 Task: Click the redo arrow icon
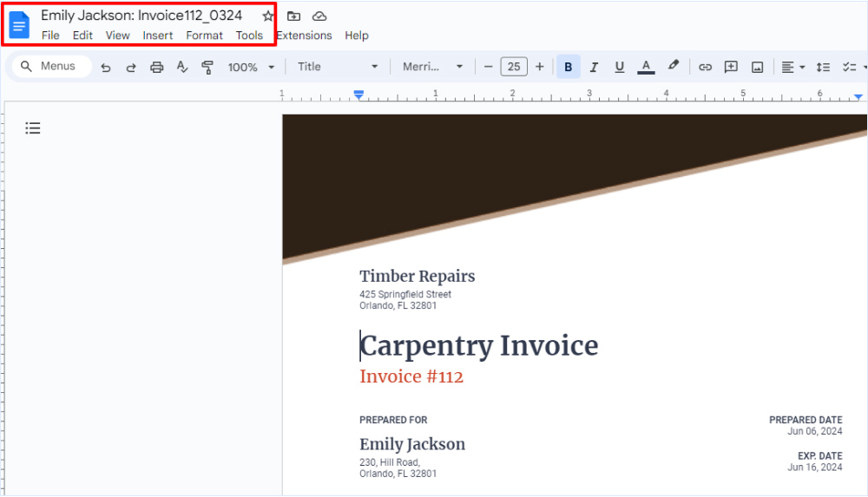point(131,67)
